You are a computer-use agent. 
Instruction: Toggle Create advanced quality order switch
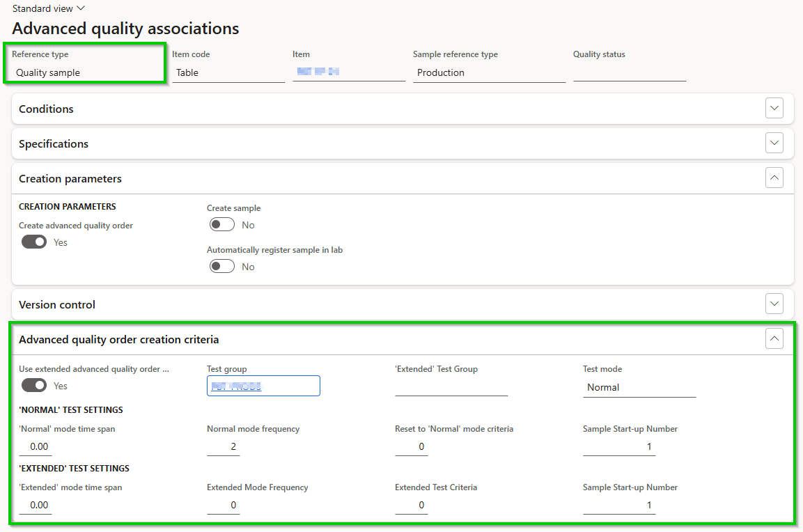pyautogui.click(x=34, y=242)
